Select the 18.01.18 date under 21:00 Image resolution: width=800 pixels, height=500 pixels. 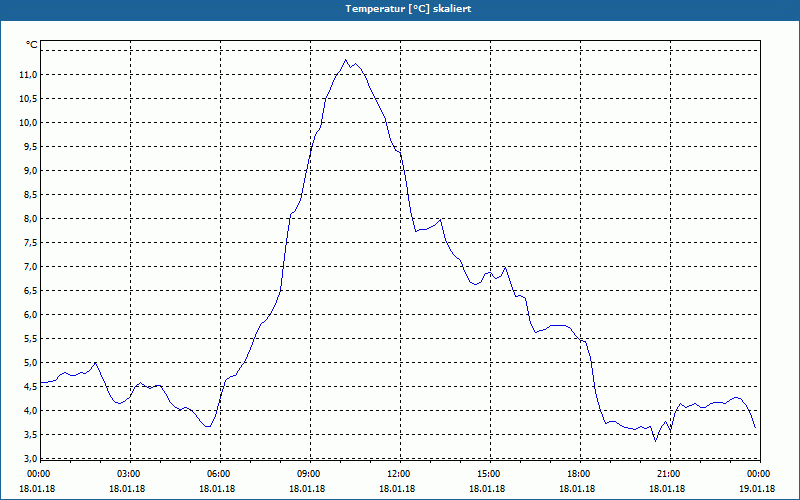[667, 489]
